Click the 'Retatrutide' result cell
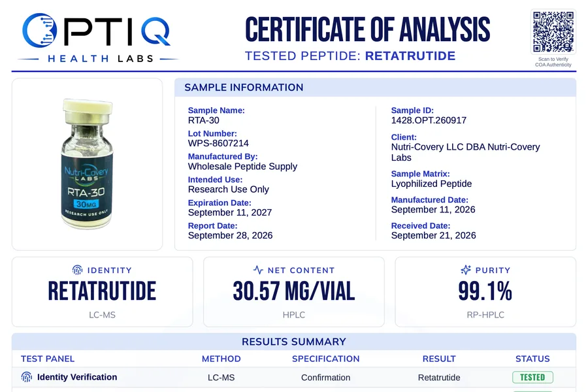Screen dimensions: 588x392 (x=439, y=378)
